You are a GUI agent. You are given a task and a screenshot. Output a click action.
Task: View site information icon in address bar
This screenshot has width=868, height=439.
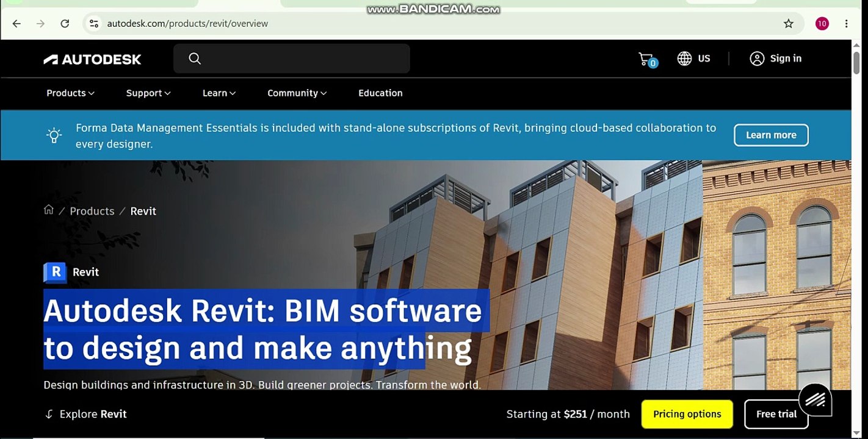click(93, 24)
